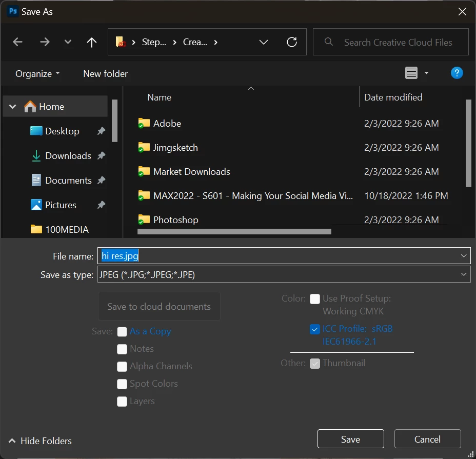Toggle the Notes checkbox

point(122,349)
